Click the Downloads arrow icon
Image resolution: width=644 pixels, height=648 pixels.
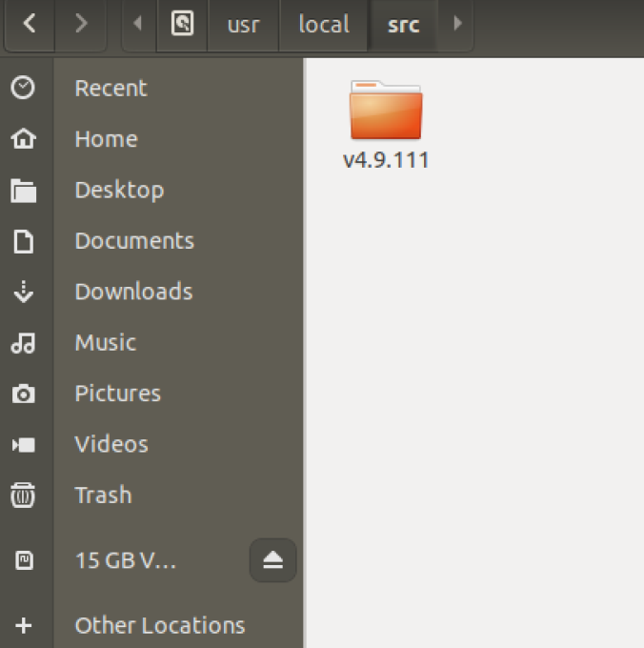pyautogui.click(x=24, y=292)
